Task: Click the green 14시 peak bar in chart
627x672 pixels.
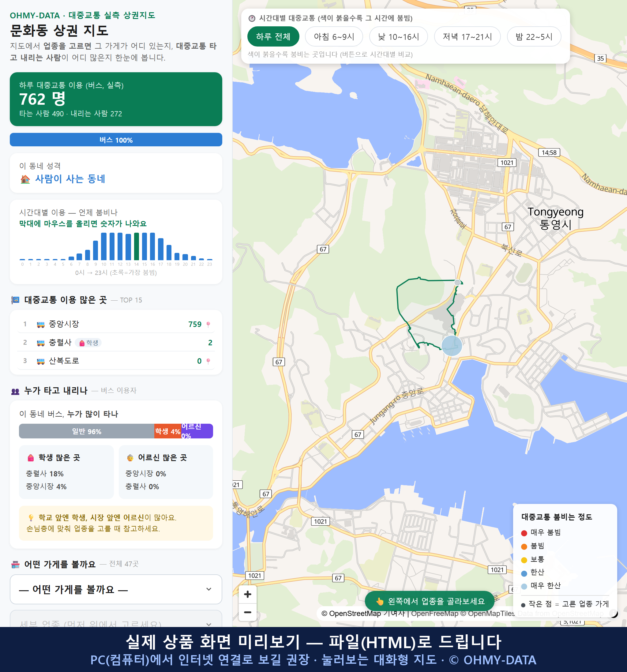Action: [136, 246]
